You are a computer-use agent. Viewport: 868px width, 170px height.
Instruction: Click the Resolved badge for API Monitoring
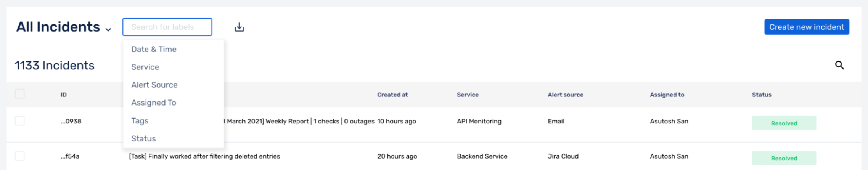[x=784, y=123]
